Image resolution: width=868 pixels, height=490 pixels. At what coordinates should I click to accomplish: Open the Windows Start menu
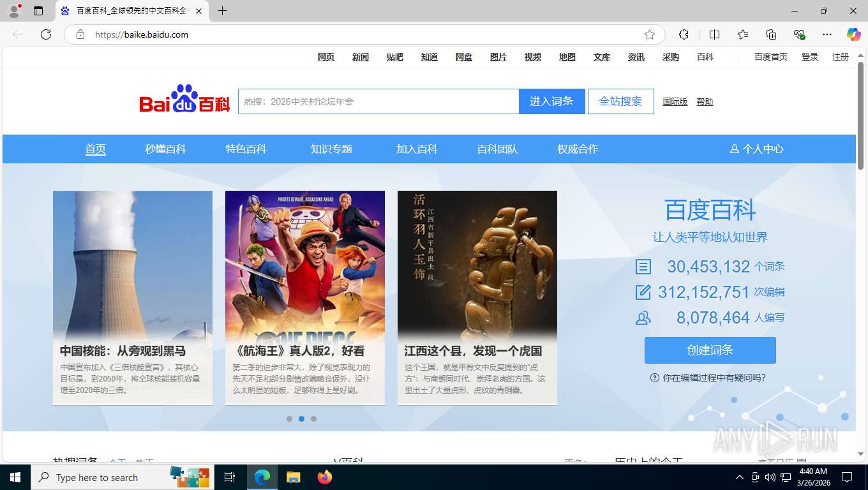(x=15, y=477)
